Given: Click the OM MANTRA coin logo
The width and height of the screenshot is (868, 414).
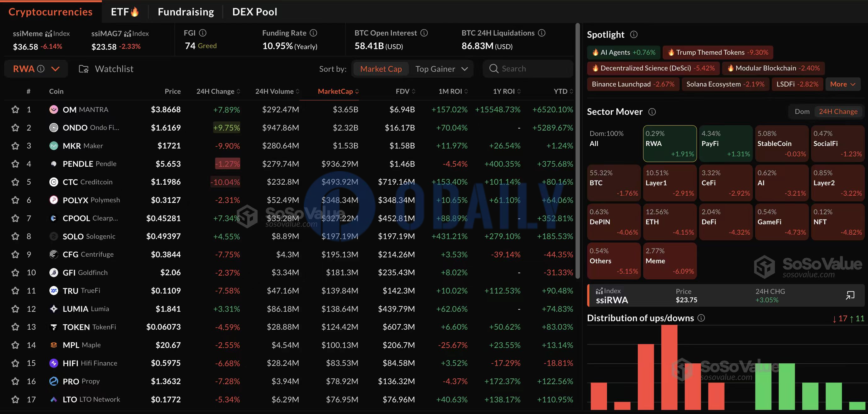Looking at the screenshot, I should click(x=53, y=109).
